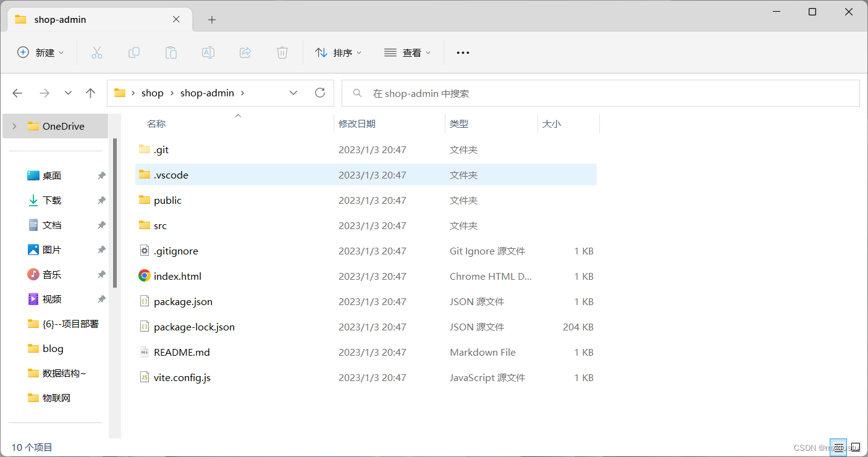Expand the OneDrive tree node

14,126
